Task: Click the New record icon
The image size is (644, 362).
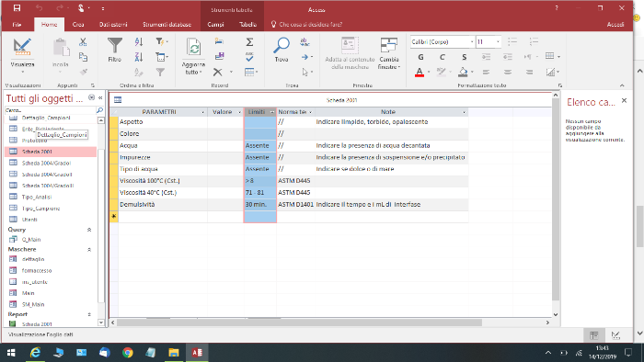Action: (x=219, y=42)
